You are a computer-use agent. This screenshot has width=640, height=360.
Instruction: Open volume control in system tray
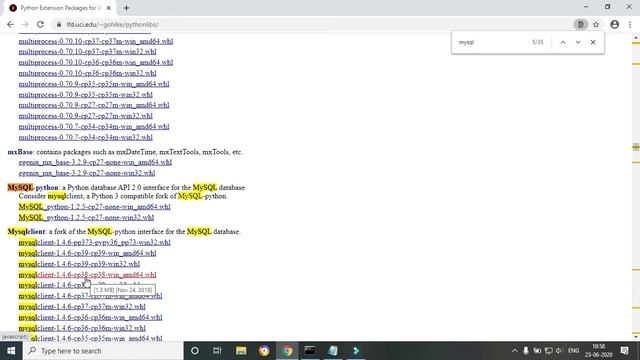click(x=559, y=351)
